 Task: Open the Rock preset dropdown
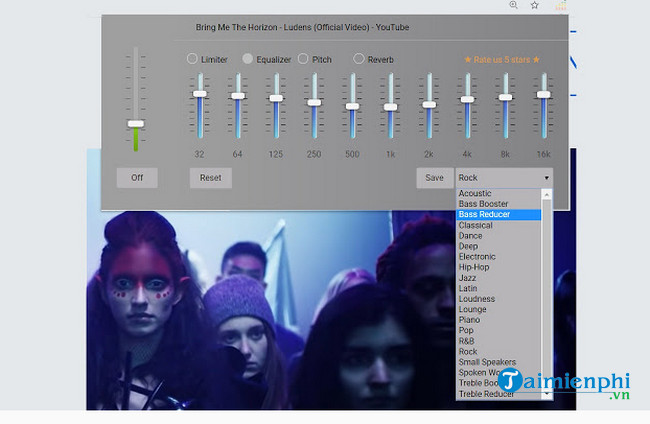(x=504, y=178)
